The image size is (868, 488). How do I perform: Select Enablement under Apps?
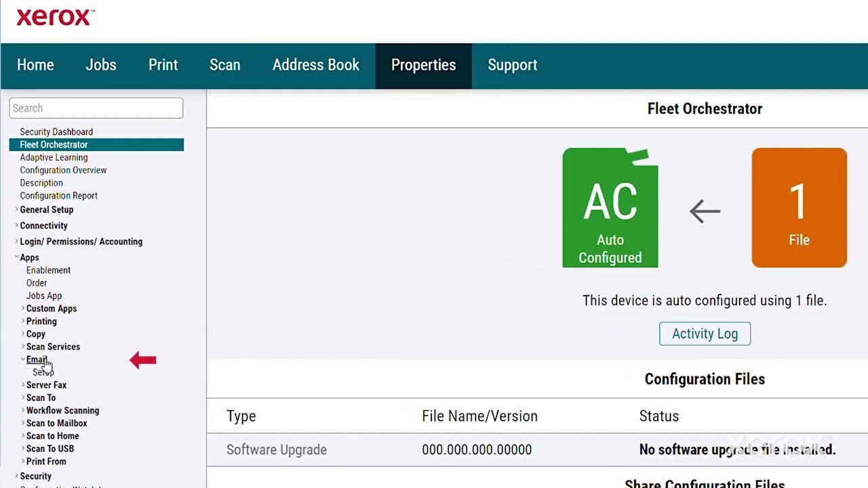pos(48,270)
